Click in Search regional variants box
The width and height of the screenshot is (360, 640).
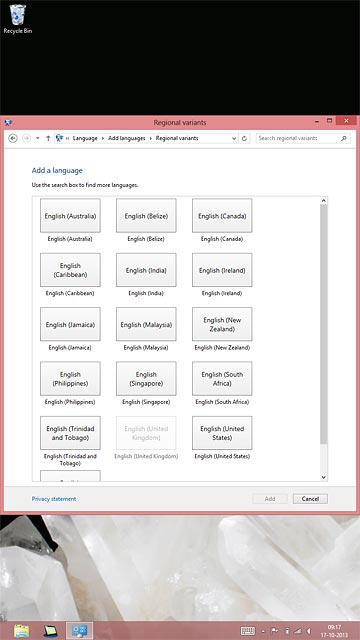298,138
